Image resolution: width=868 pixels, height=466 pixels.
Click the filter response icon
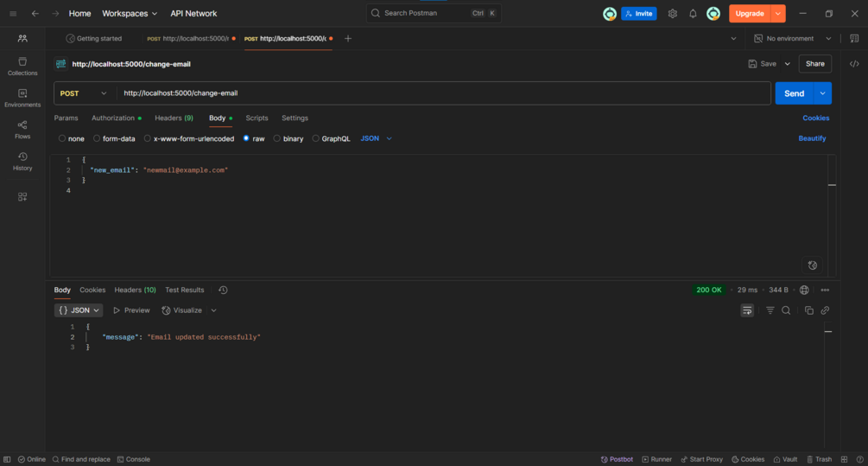770,310
